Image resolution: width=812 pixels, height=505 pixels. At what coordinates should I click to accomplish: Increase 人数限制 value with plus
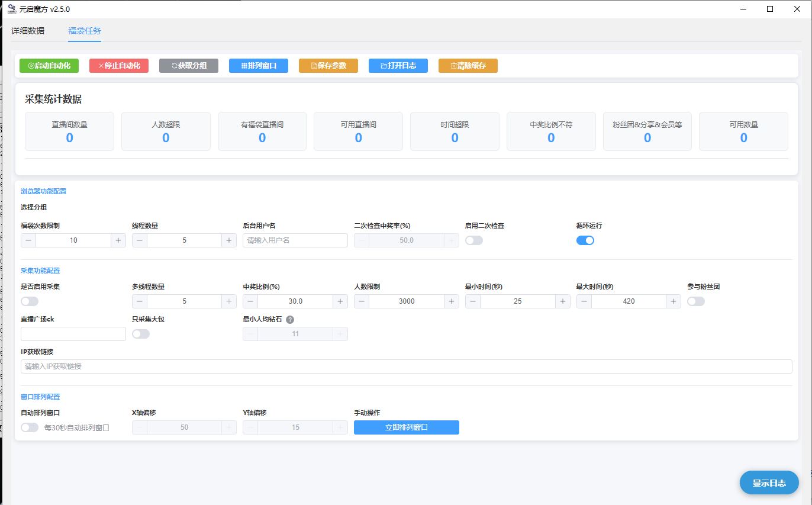(x=452, y=301)
